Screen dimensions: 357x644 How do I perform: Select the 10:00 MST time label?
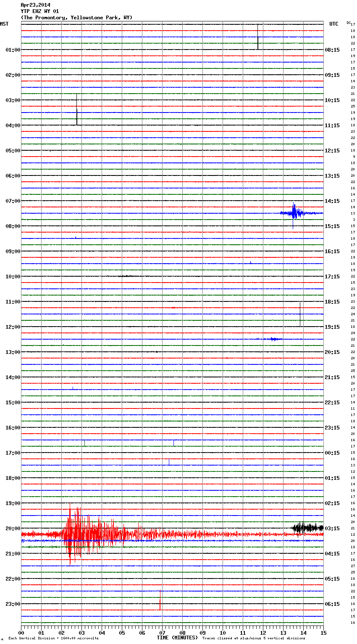click(13, 277)
